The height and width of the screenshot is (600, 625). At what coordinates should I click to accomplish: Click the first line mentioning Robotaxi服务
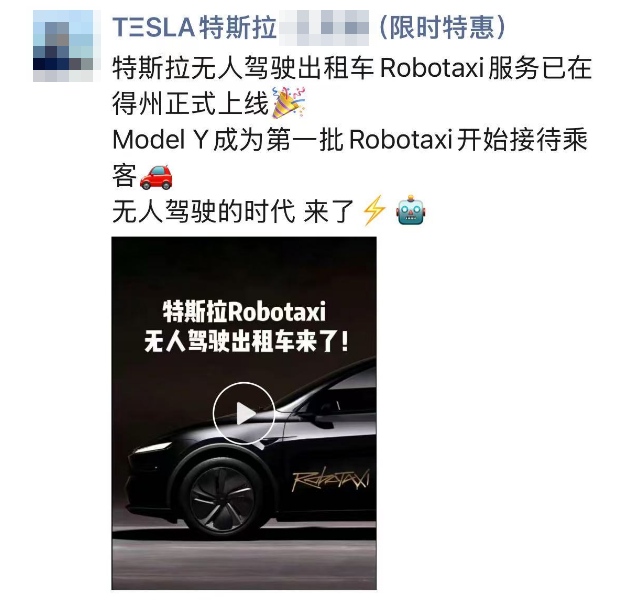coord(352,68)
